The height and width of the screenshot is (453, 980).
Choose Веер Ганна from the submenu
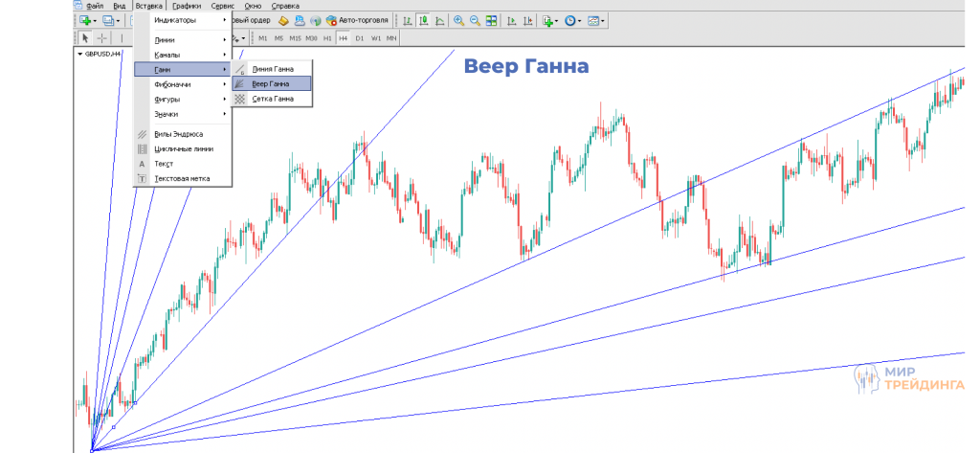272,84
